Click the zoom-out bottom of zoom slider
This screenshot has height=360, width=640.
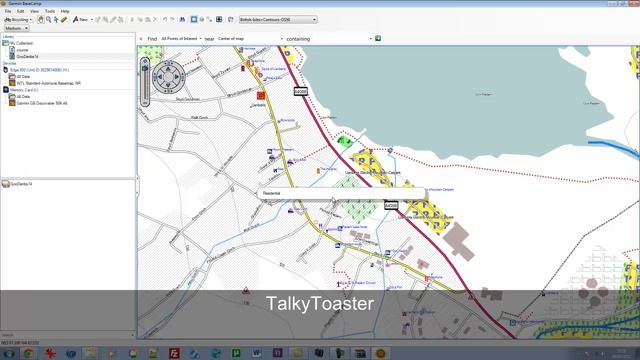145,102
